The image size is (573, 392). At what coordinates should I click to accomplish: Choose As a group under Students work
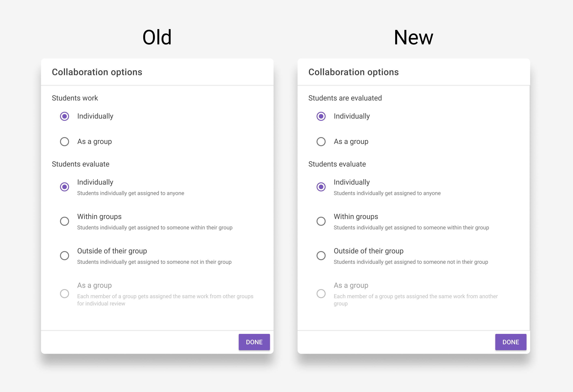[x=65, y=141]
